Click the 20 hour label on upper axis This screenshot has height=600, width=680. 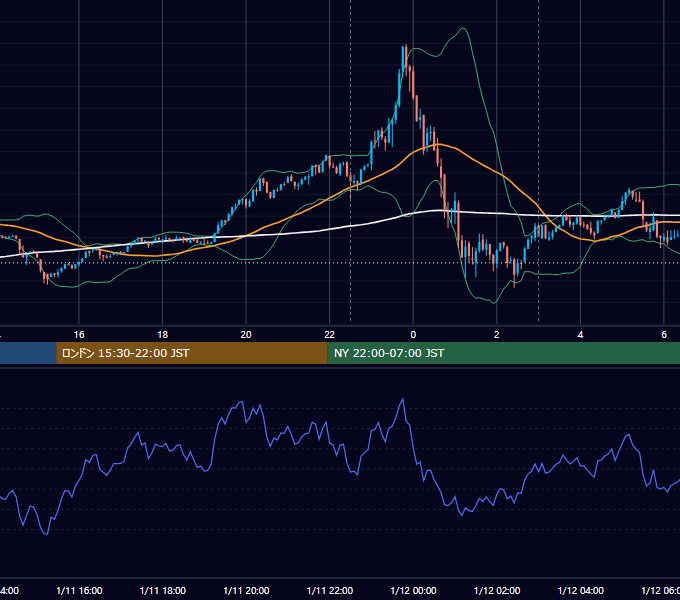tap(246, 335)
